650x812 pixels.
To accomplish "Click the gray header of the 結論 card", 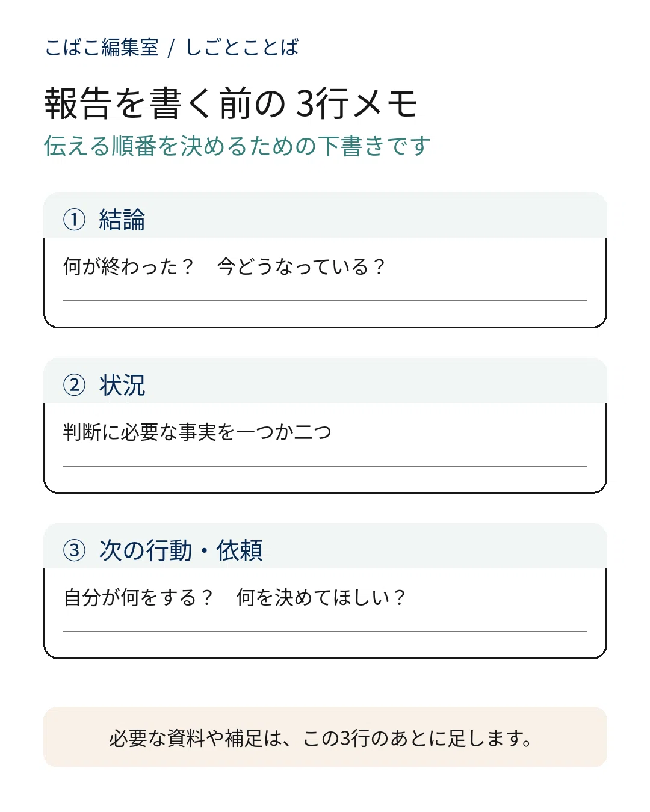I will tap(325, 215).
